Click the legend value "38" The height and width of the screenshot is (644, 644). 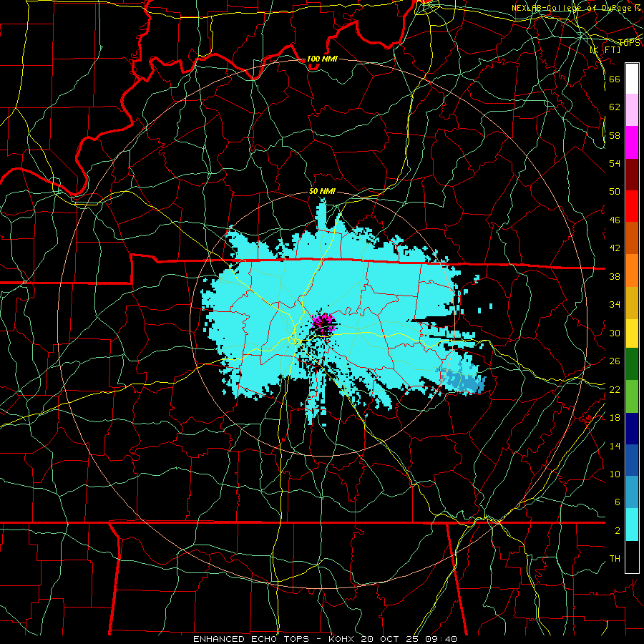615,276
